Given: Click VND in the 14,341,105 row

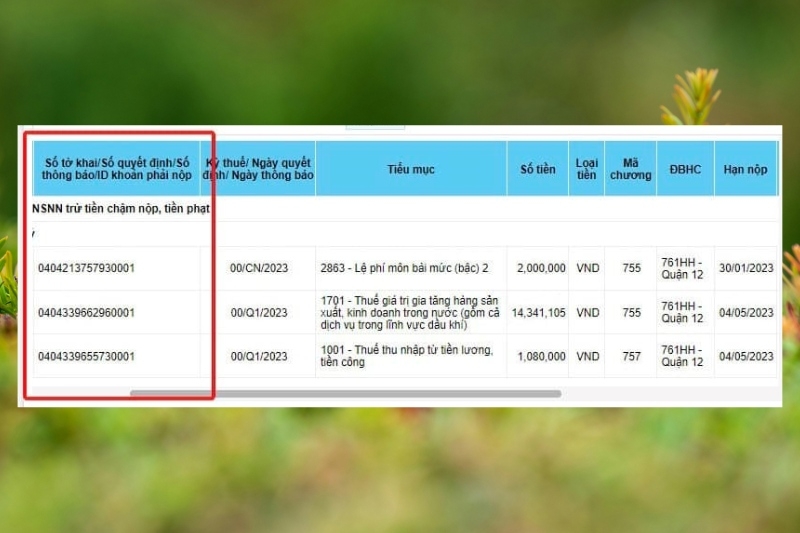Looking at the screenshot, I should 587,313.
